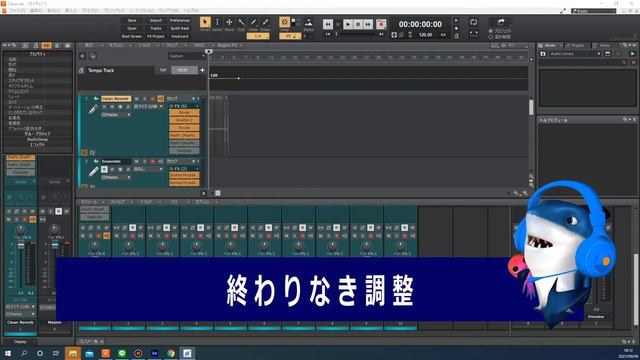Open the inspector Display menu
Screen dimensions: 640x360
[x=20, y=342]
